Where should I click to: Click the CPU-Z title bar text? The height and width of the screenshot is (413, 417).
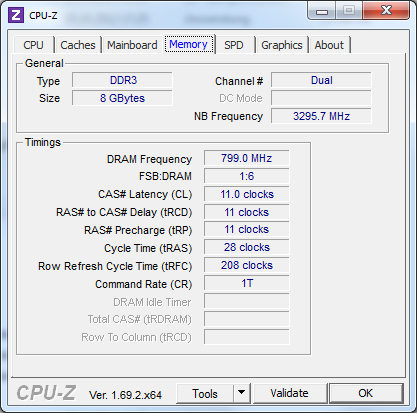pyautogui.click(x=43, y=16)
